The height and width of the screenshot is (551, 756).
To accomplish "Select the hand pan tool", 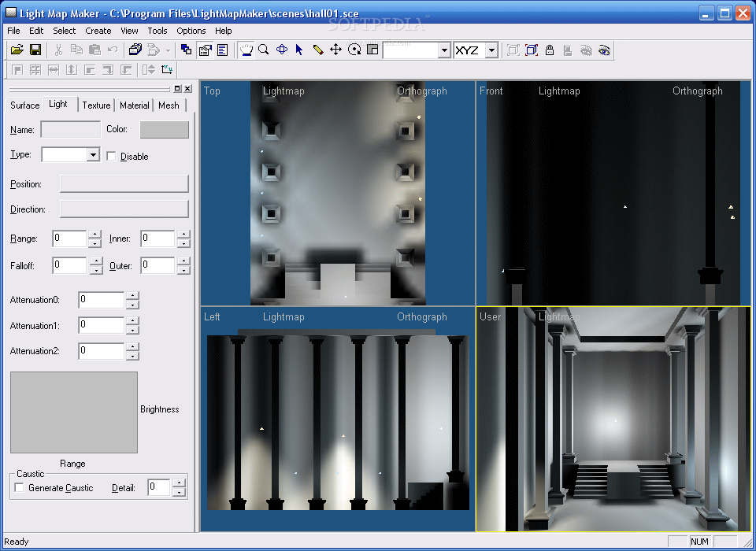I will click(246, 50).
